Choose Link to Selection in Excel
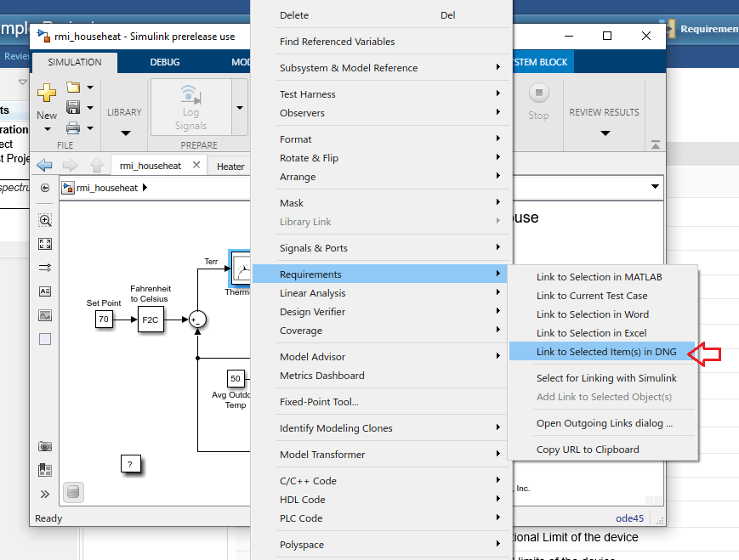Viewport: 739px width, 560px height. (602, 333)
